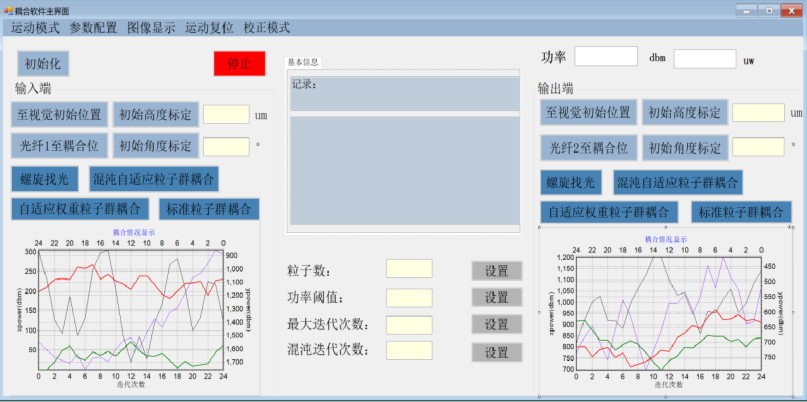The image size is (807, 402).
Task: Switch to the 基本信息 tab
Action: 304,62
